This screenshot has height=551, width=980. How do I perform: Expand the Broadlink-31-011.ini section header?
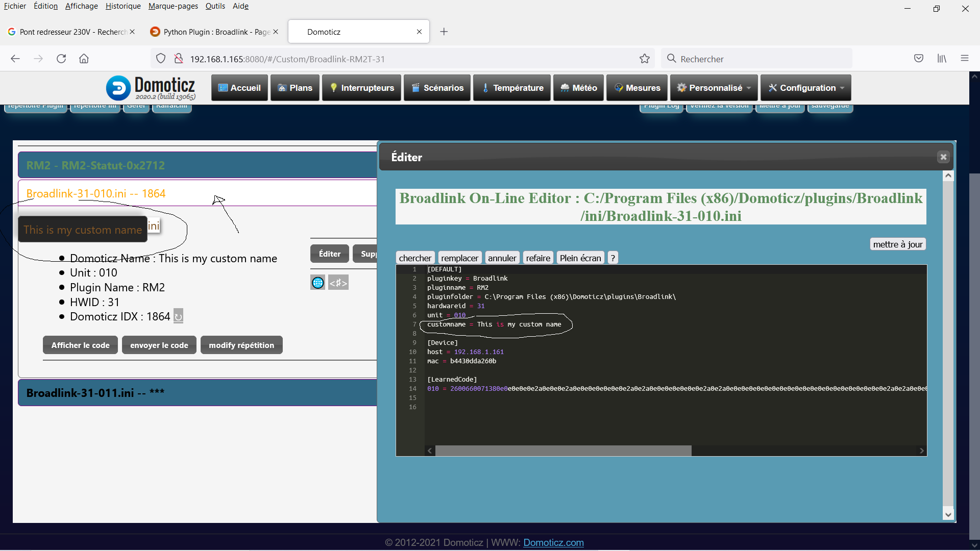pyautogui.click(x=197, y=393)
